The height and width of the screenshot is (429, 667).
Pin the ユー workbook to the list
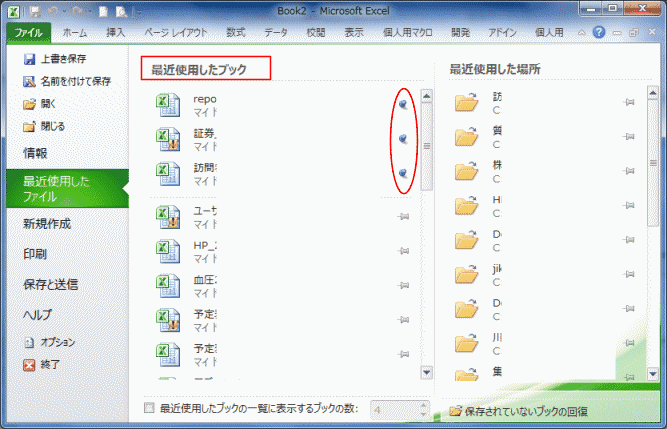click(403, 217)
